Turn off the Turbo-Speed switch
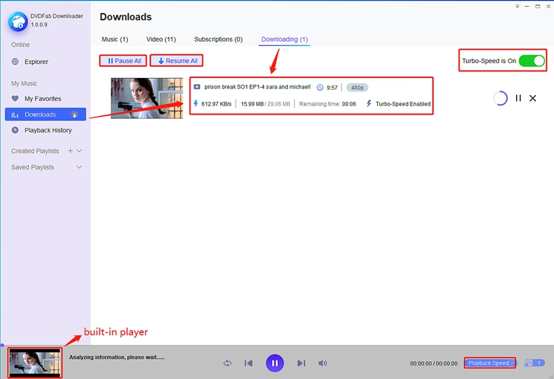Viewport: 554px width, 379px height. tap(532, 61)
